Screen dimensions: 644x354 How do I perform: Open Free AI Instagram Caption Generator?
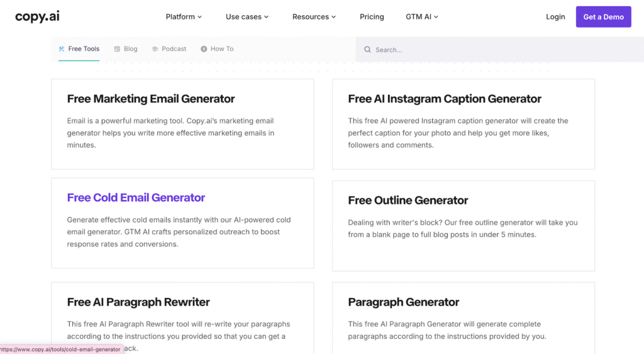coord(445,99)
